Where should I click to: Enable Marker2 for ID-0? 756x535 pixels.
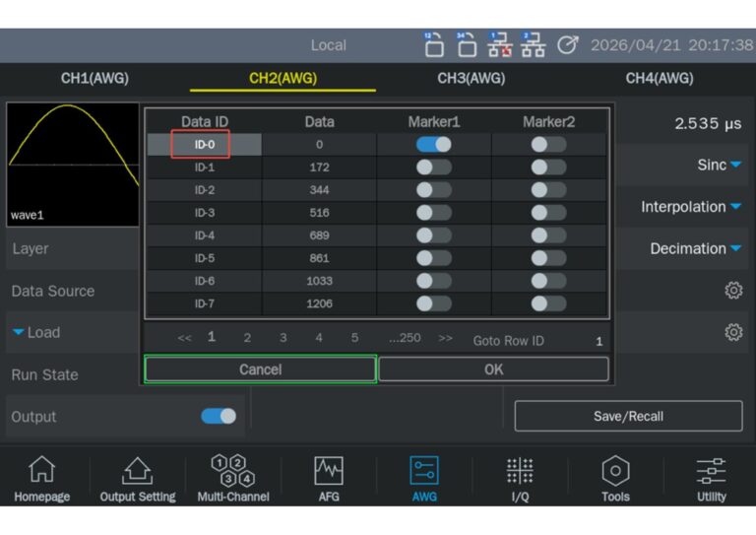click(548, 144)
